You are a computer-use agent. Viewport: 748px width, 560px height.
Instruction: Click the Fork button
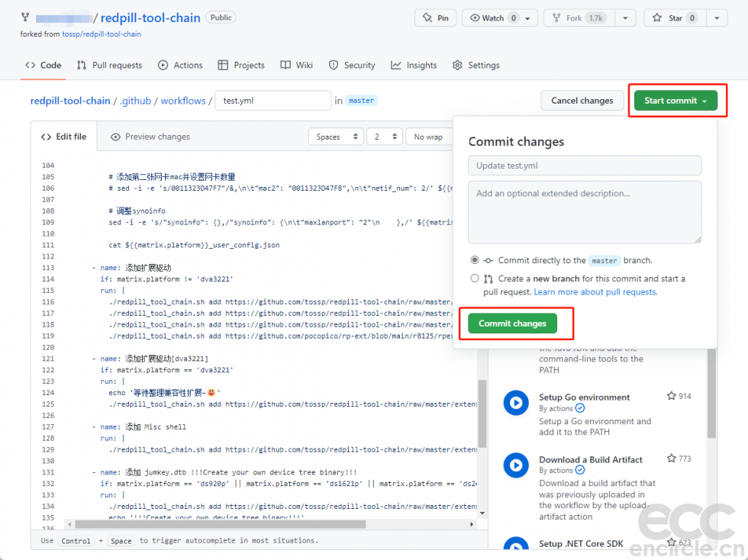point(579,18)
